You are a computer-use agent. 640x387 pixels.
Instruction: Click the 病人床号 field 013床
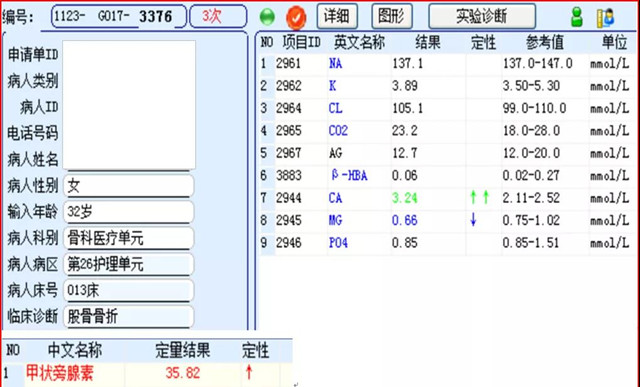129,290
